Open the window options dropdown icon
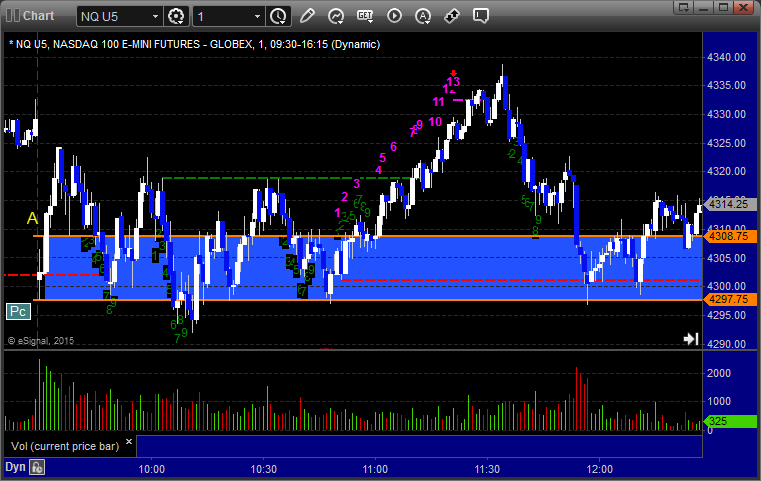The width and height of the screenshot is (761, 481). [x=684, y=7]
